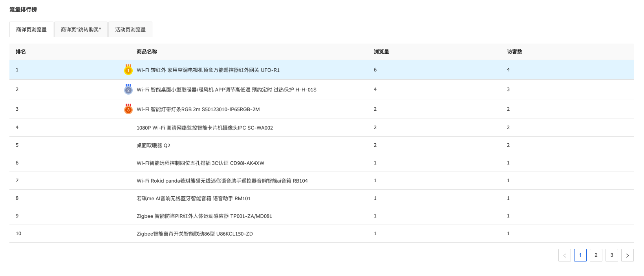
Task: Select Zigbee智能窗帘开关 U86KCL150-ZD name
Action: [x=195, y=234]
